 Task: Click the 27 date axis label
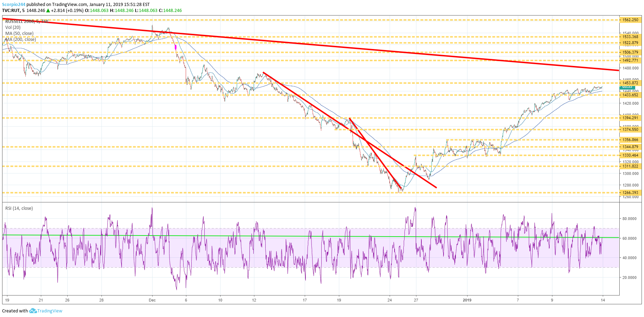click(416, 300)
